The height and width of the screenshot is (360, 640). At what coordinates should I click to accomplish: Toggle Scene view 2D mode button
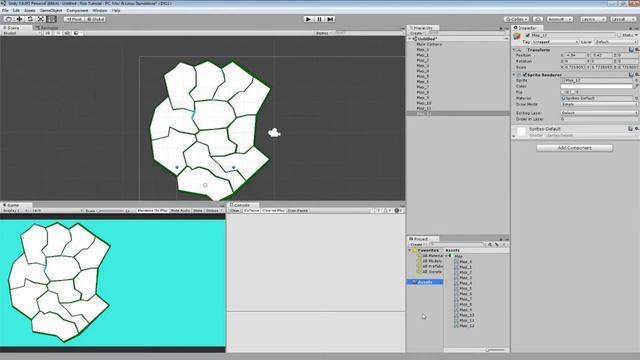click(x=48, y=33)
